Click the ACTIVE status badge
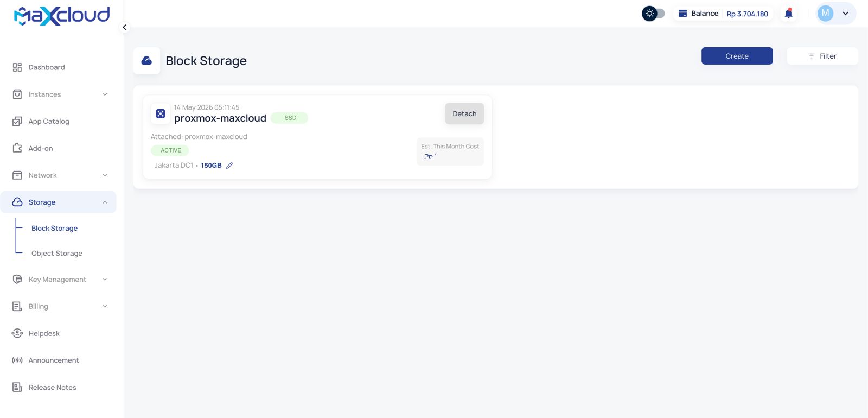This screenshot has height=418, width=868. tap(170, 150)
